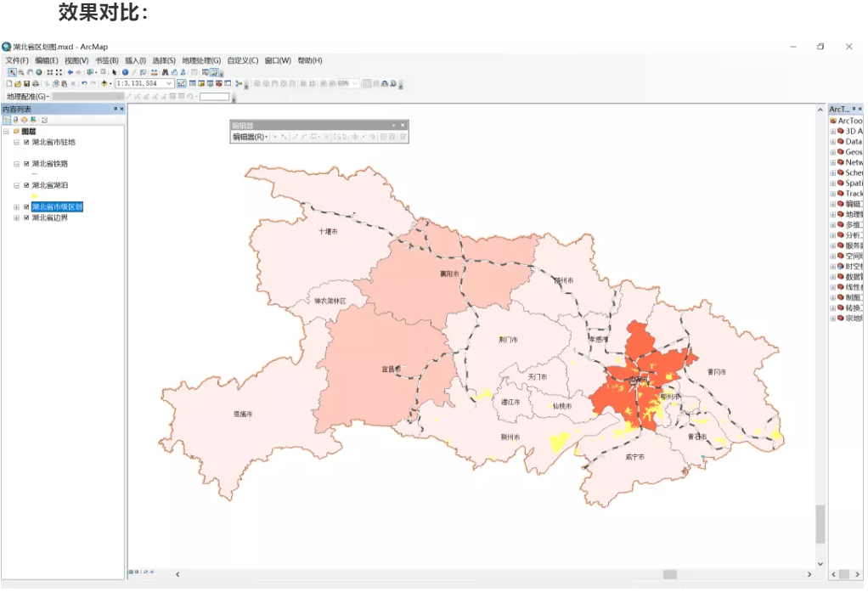Toggle visibility of 湖北省湖泊 layer

pos(26,185)
